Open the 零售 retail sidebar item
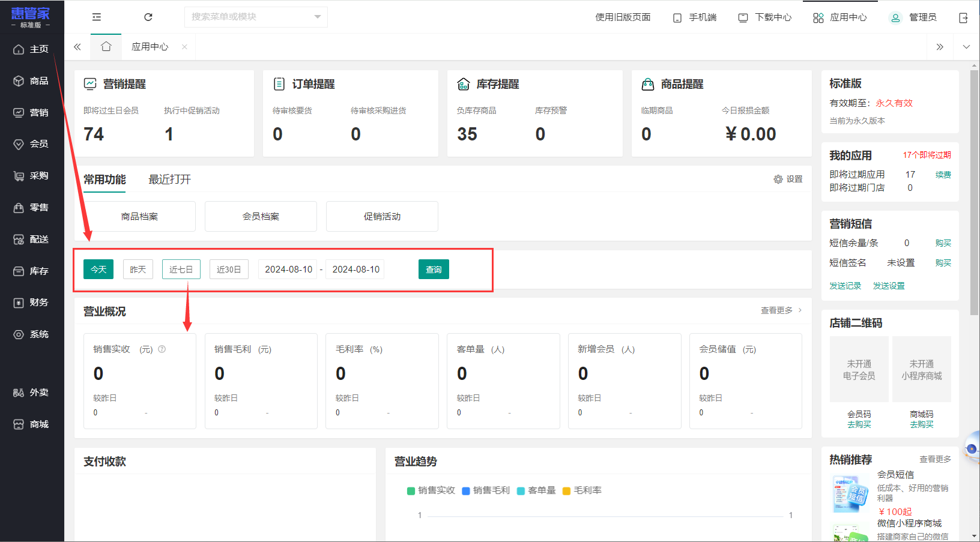980x542 pixels. pyautogui.click(x=31, y=208)
